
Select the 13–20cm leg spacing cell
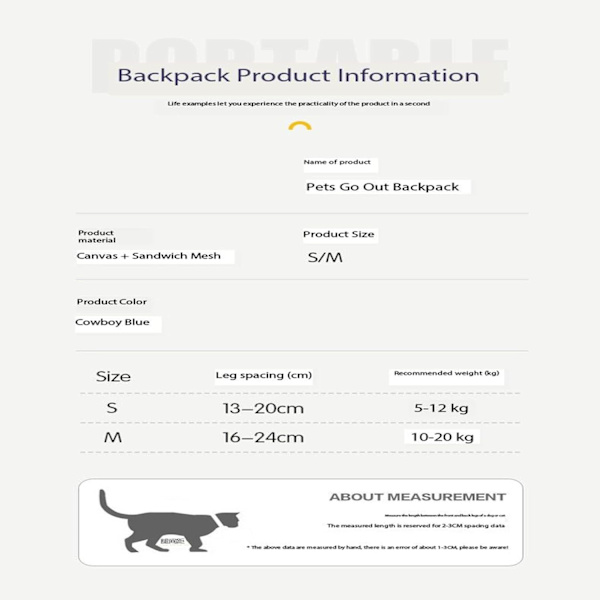coord(263,408)
